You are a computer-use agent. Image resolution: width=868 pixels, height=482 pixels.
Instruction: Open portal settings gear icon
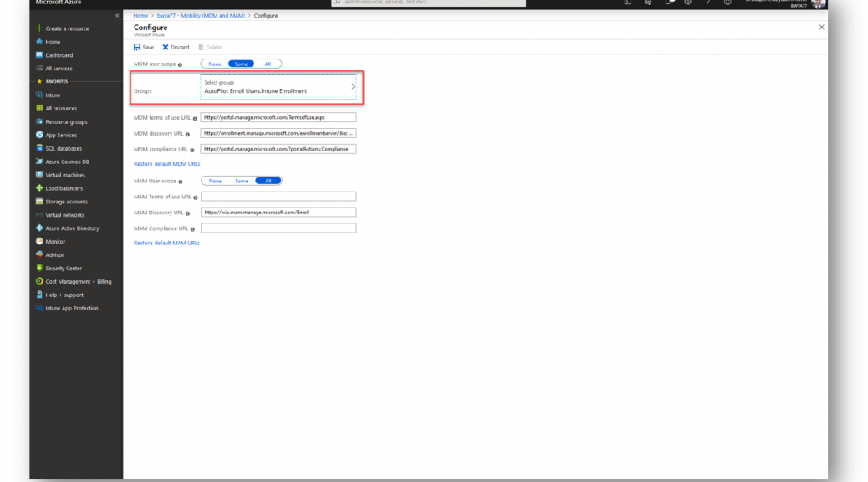pos(687,3)
